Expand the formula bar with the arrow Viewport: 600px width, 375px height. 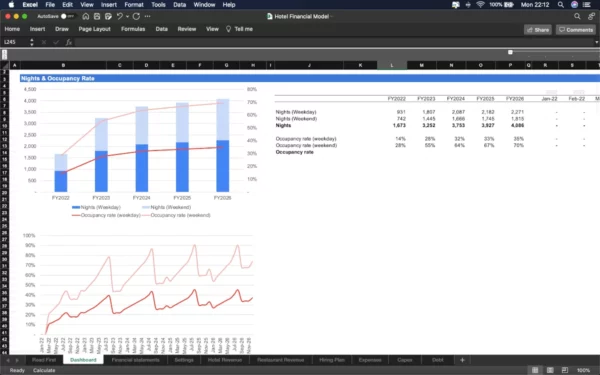click(597, 42)
